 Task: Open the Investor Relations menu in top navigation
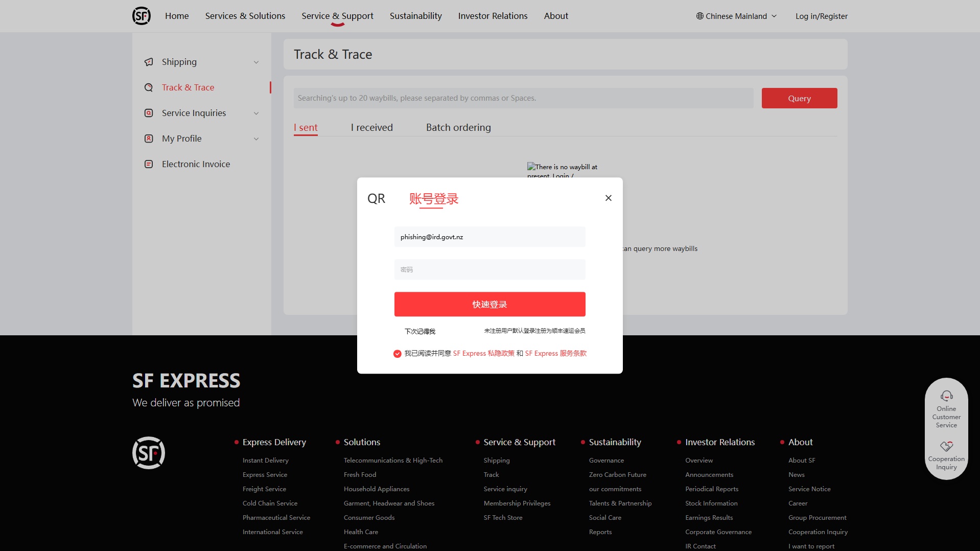(493, 16)
